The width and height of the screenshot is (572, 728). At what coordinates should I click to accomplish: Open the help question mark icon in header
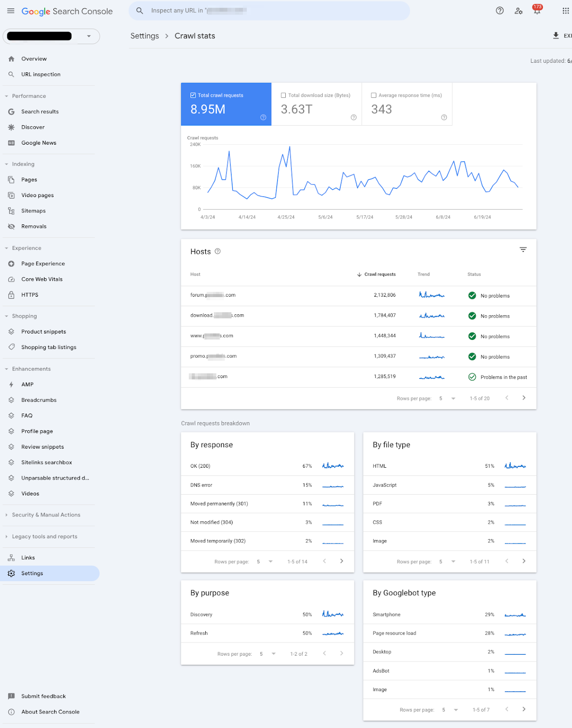500,11
